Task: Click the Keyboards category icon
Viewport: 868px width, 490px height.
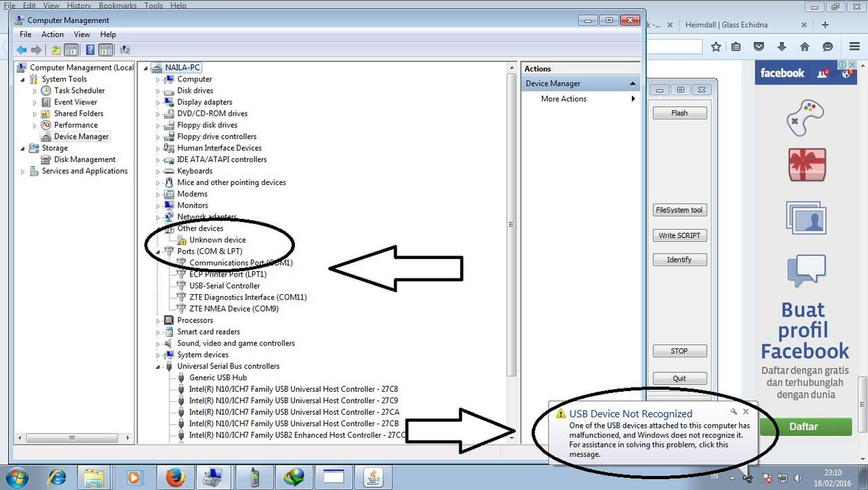Action: tap(170, 171)
